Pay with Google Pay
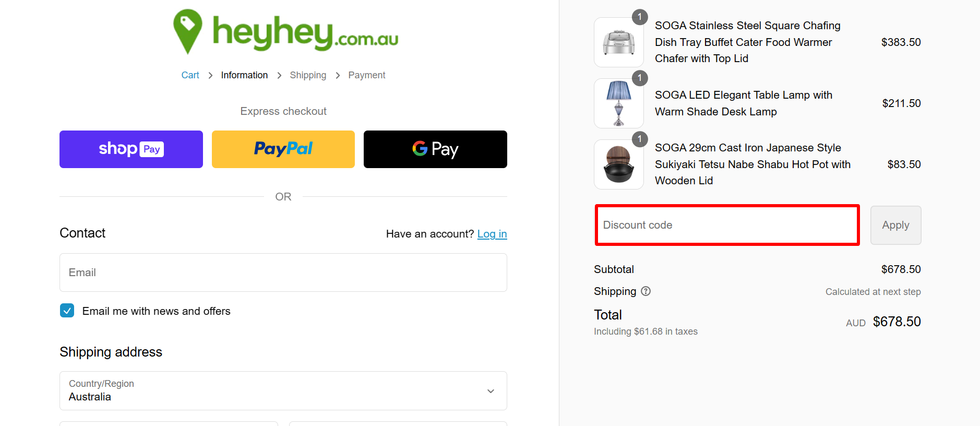 [435, 149]
